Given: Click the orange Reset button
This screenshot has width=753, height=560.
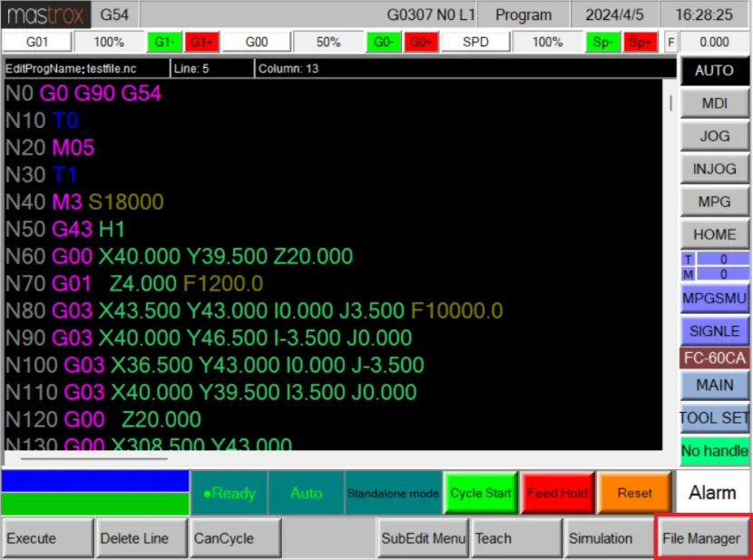Looking at the screenshot, I should click(x=634, y=493).
